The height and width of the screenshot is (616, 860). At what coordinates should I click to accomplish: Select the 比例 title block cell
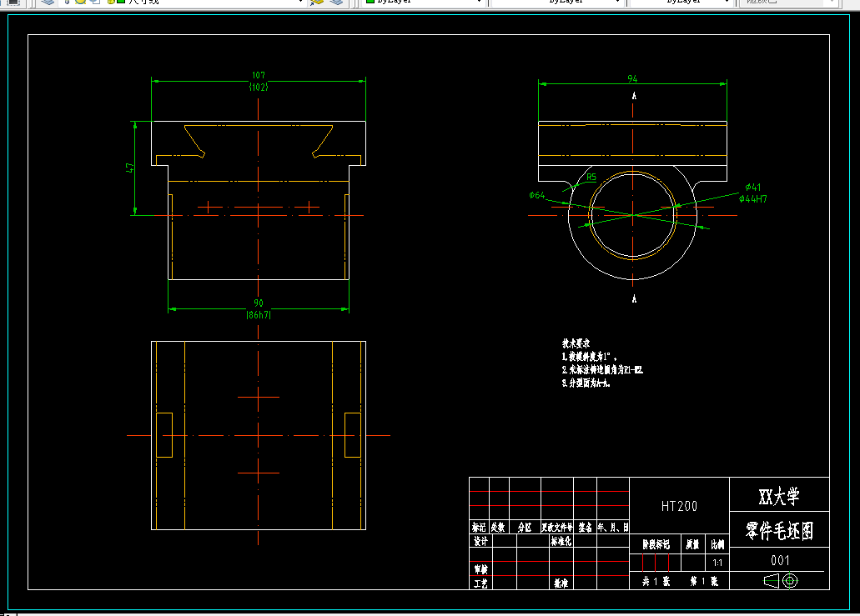[717, 544]
